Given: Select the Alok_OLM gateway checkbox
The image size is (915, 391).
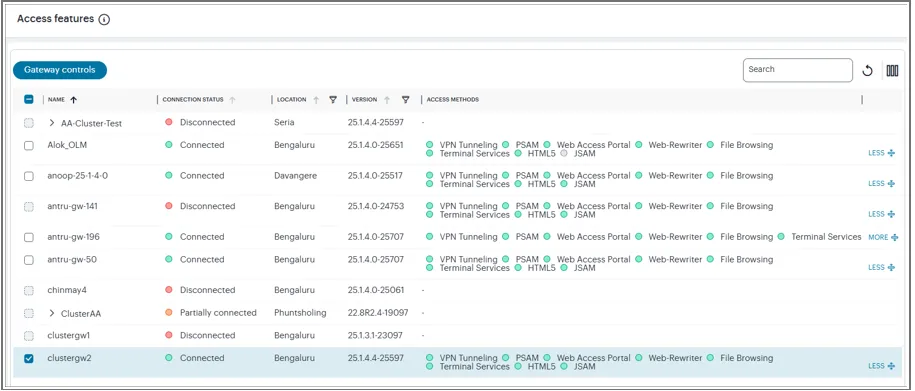Looking at the screenshot, I should [x=29, y=145].
